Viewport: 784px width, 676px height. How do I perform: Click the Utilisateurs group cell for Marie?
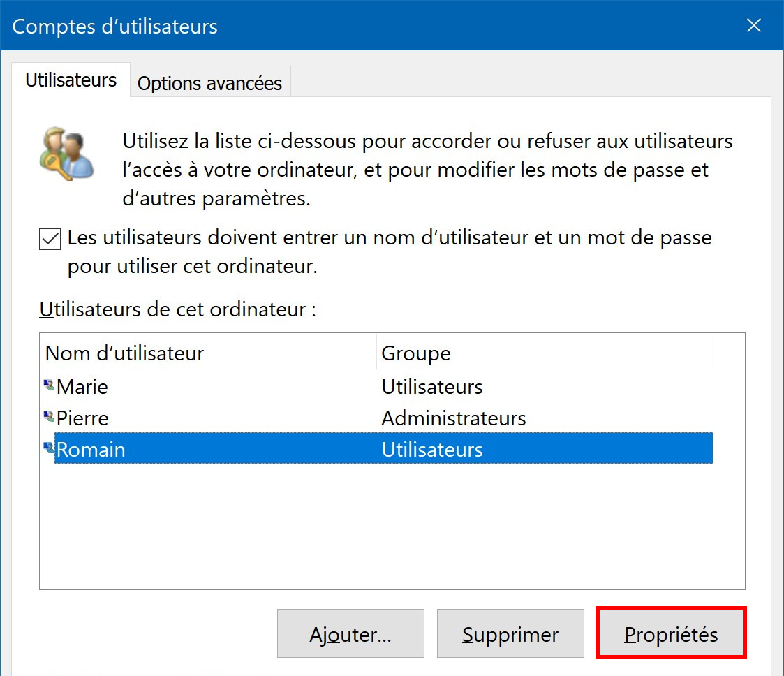(432, 387)
